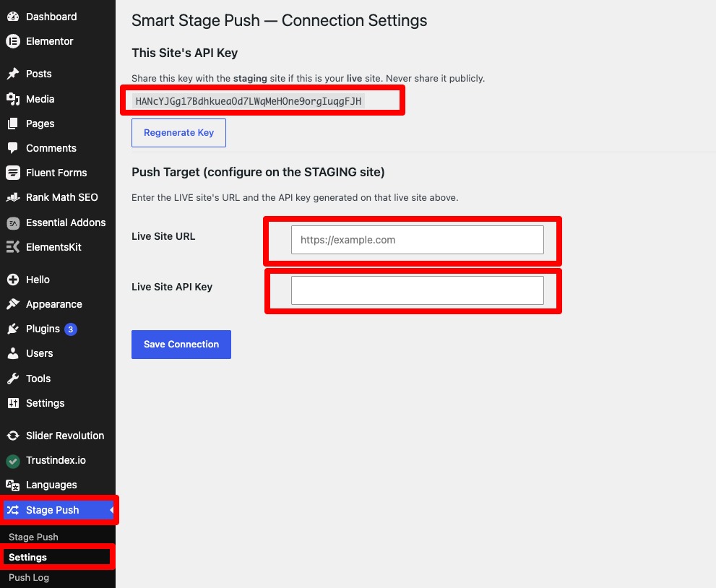This screenshot has width=716, height=588.
Task: Click the "This Site's API Key" heading
Action: coord(184,53)
